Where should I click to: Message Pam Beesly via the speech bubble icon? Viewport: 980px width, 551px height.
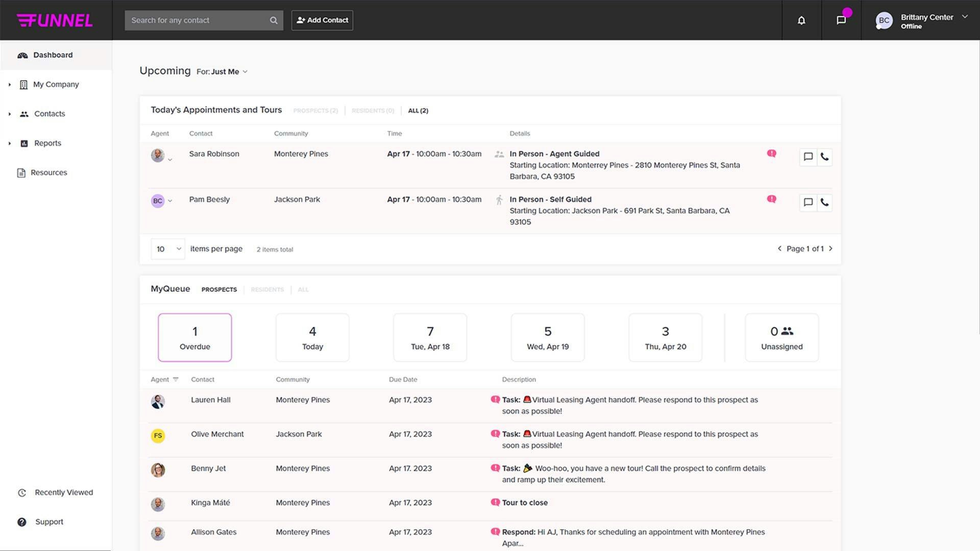coord(807,202)
